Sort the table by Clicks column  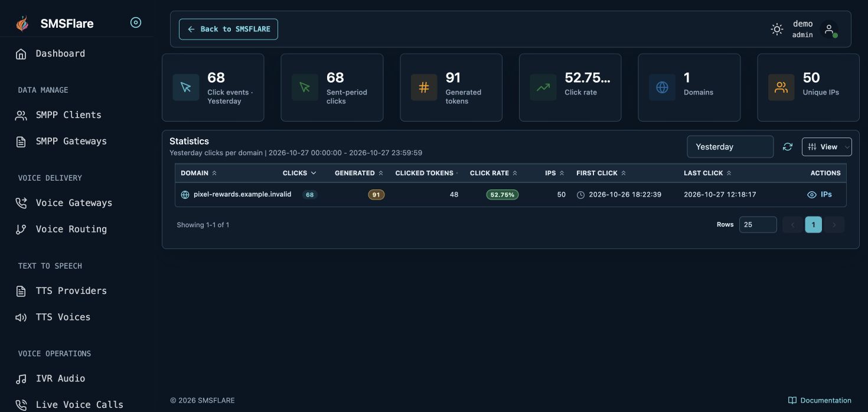(300, 173)
